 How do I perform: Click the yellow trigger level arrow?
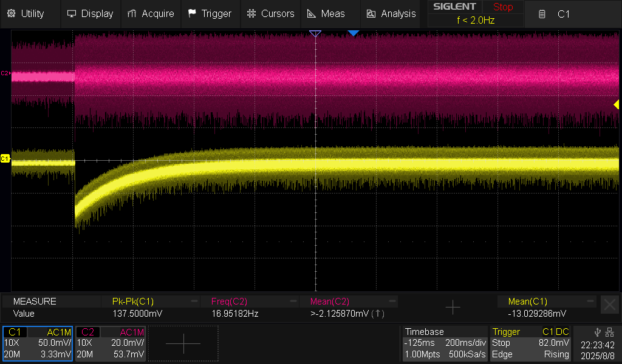(x=617, y=105)
